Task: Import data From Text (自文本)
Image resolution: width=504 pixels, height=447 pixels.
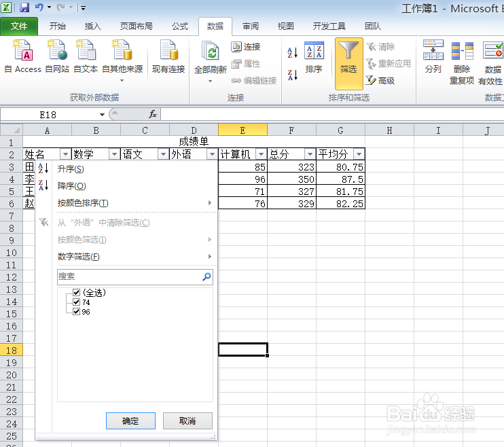Action: pos(86,56)
